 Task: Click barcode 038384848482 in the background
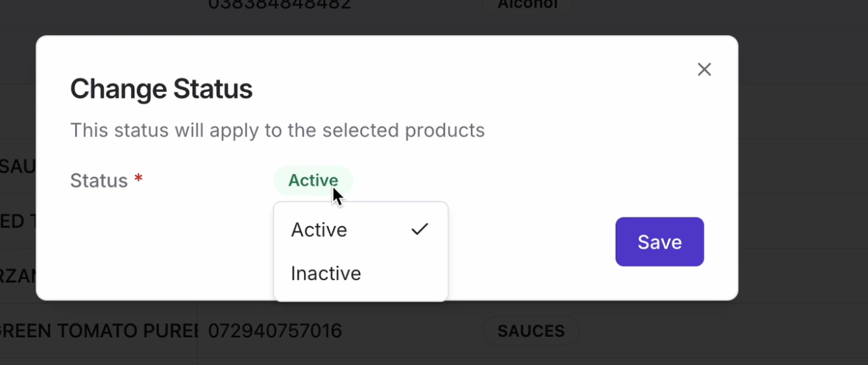279,5
